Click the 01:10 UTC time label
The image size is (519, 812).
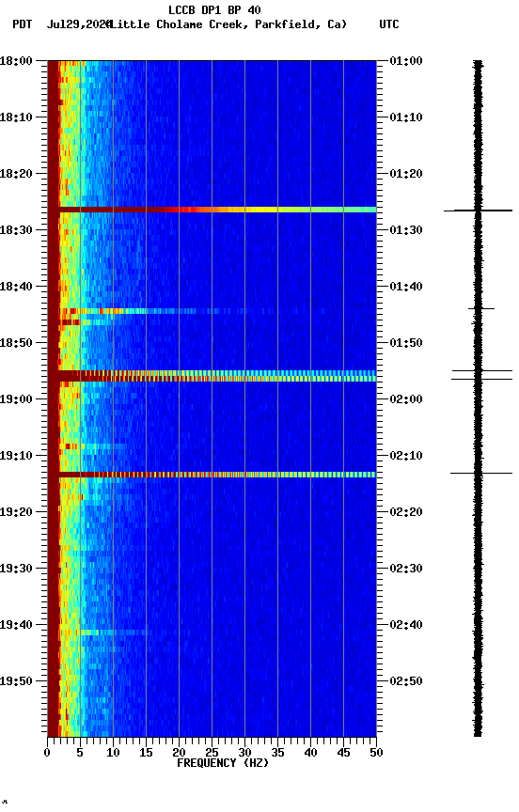(406, 117)
